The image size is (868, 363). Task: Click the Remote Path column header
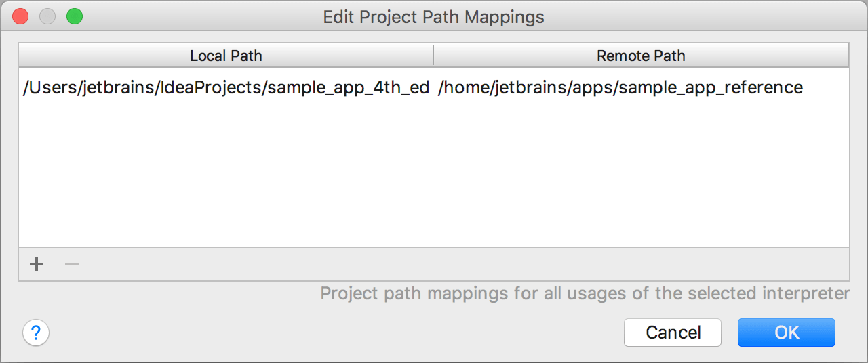click(641, 56)
